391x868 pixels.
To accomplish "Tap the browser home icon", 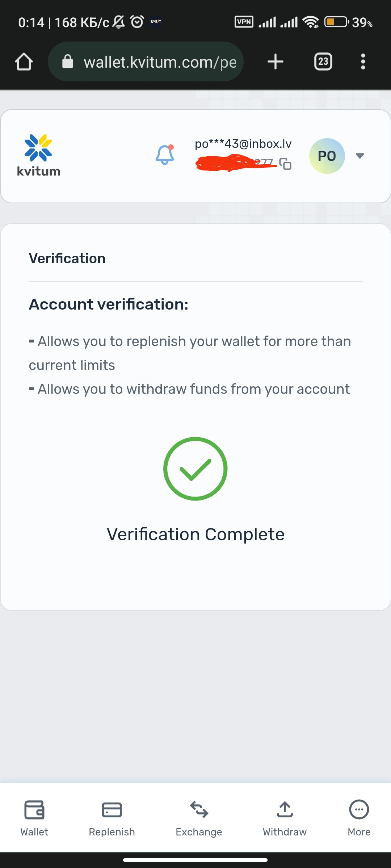I will (x=24, y=61).
